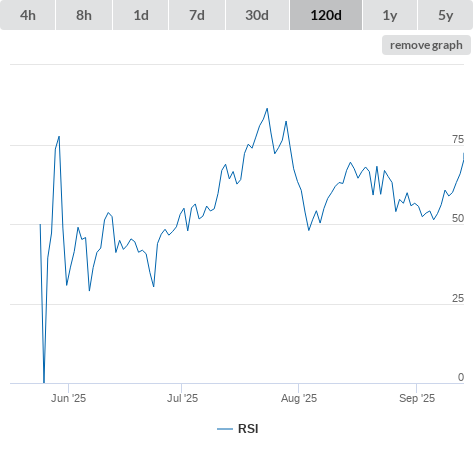Click the 25 level label on y-axis
This screenshot has height=455, width=474.
pyautogui.click(x=458, y=298)
